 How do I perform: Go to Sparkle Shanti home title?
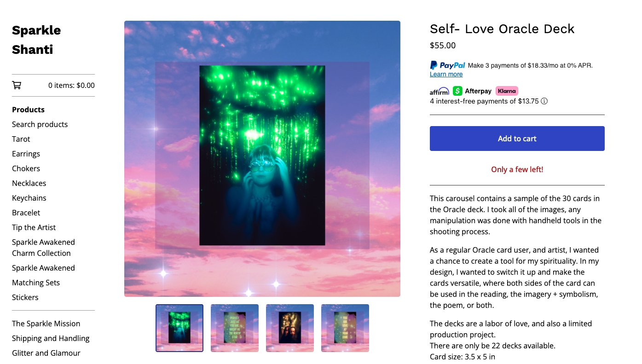point(36,40)
